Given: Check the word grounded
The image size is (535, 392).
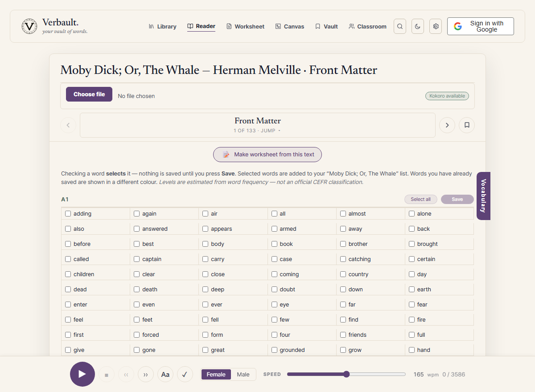Looking at the screenshot, I should 275,350.
